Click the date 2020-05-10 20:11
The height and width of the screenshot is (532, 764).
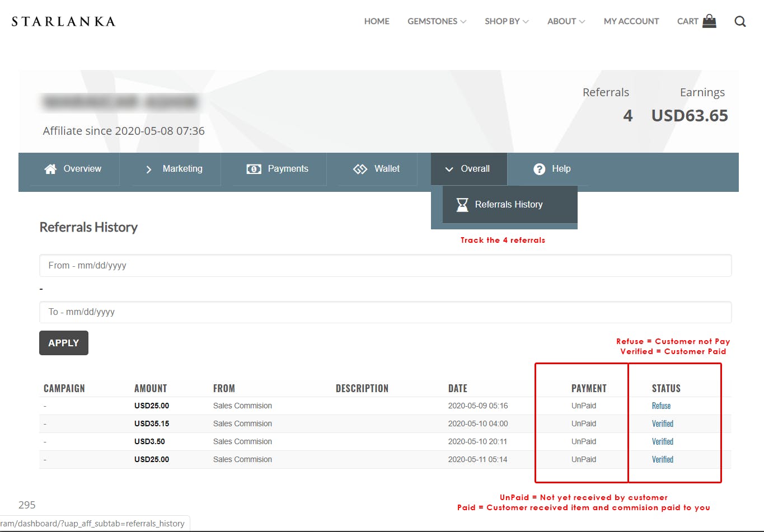coord(477,441)
